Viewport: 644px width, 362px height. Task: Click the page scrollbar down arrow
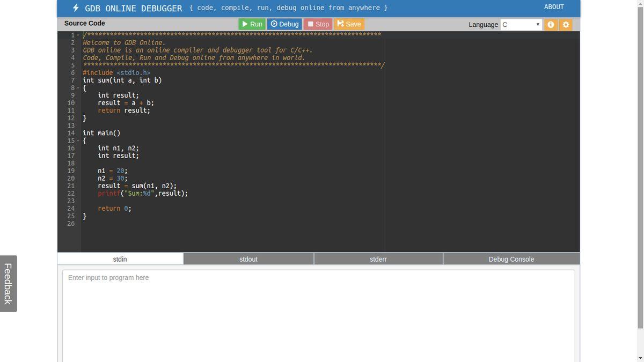click(640, 358)
